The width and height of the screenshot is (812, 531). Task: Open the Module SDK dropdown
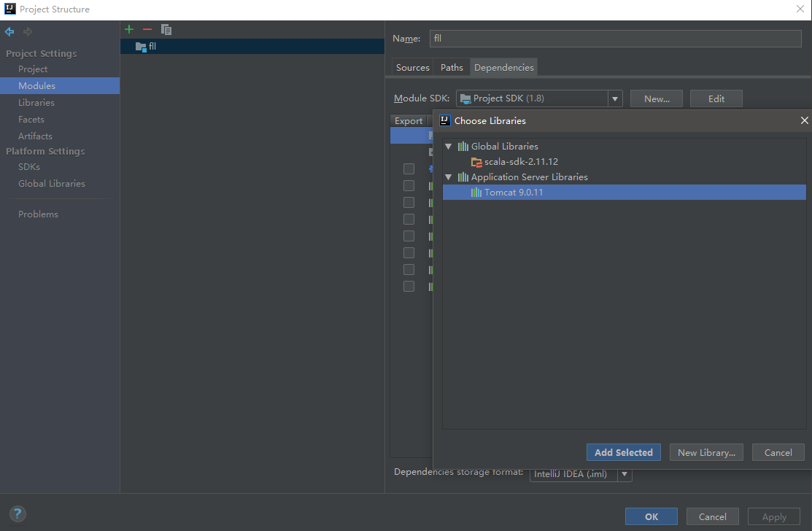coord(615,98)
